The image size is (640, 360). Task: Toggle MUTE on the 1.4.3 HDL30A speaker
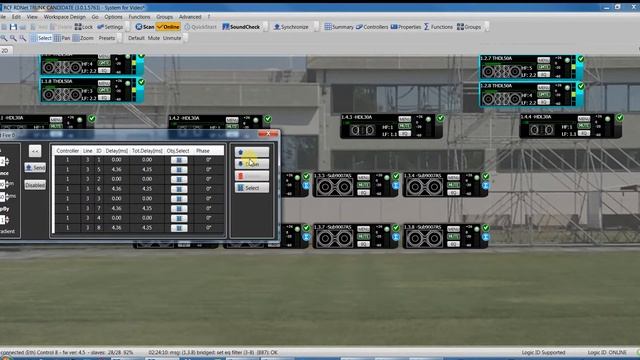point(404,126)
